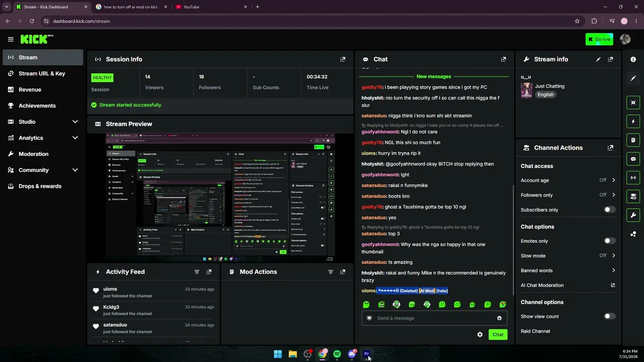
Task: Open the Account age setting chevron
Action: tap(613, 180)
